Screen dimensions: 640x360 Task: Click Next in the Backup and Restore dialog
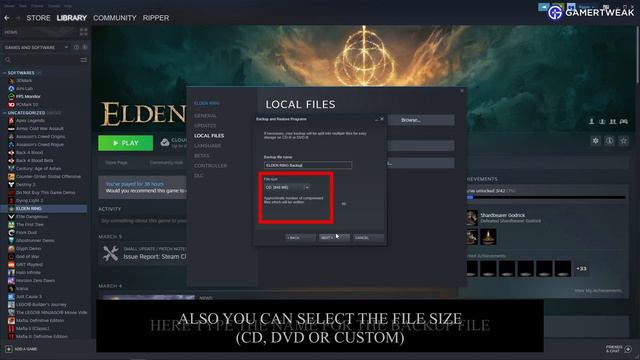334,238
